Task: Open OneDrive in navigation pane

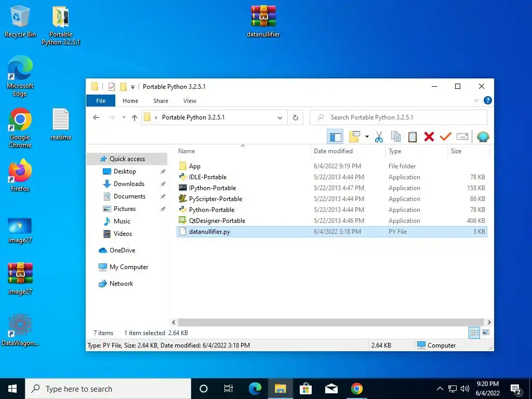Action: tap(122, 250)
